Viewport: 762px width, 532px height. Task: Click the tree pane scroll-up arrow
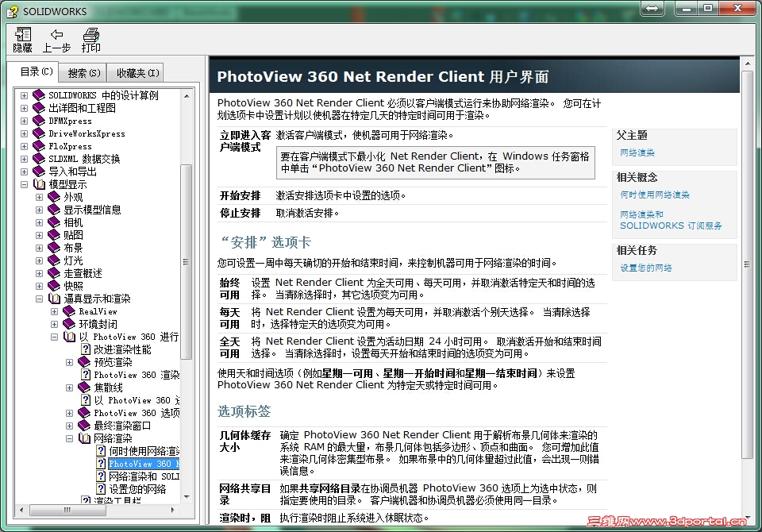pos(186,96)
